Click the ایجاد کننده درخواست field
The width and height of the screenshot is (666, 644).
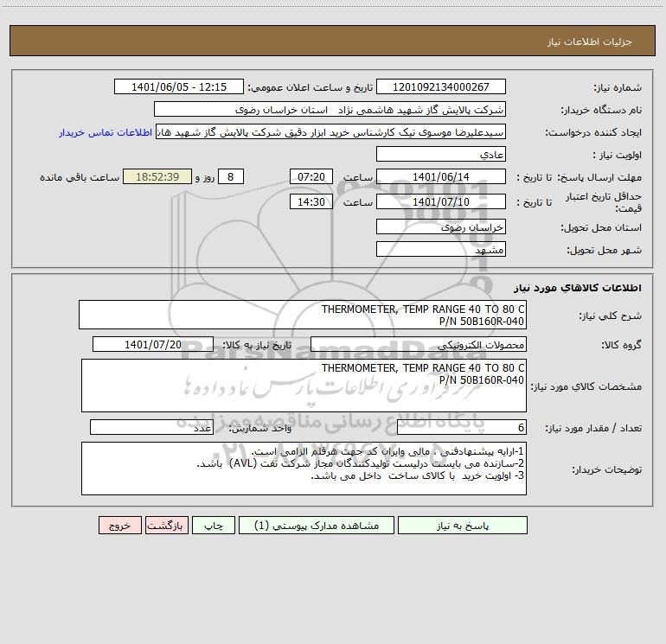pos(331,131)
